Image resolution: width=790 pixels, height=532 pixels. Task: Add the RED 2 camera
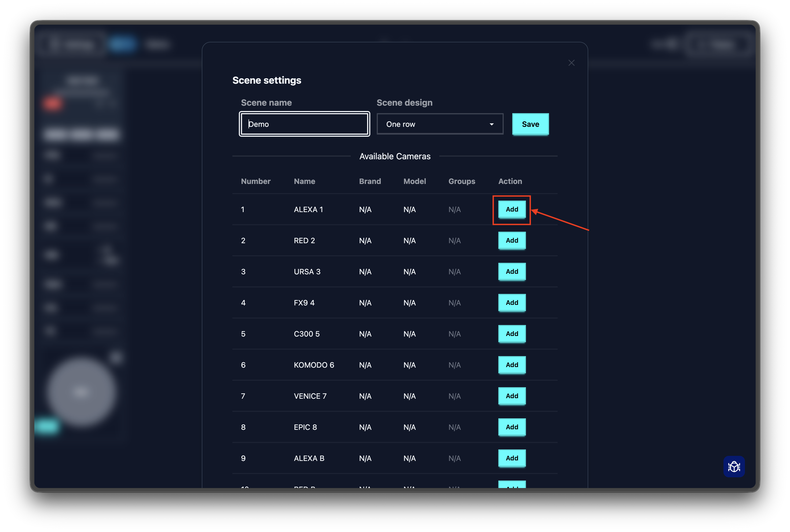pyautogui.click(x=512, y=241)
